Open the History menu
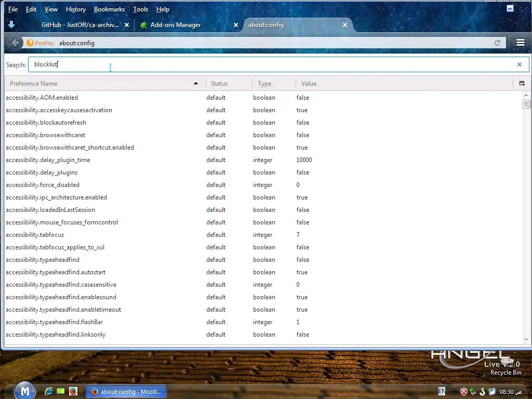This screenshot has width=532, height=399. point(76,9)
